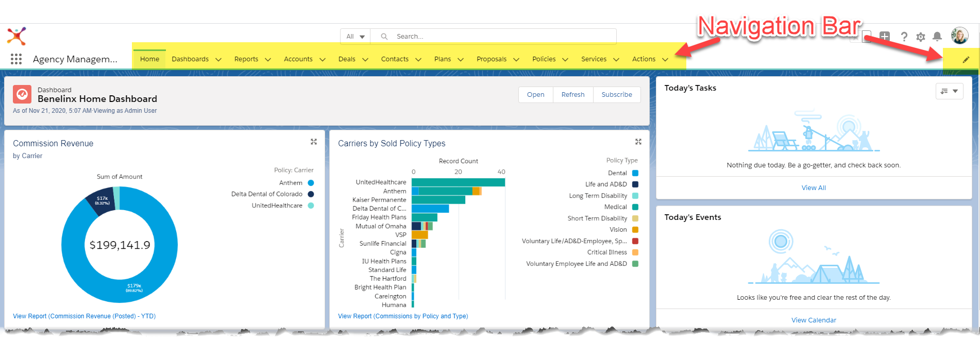
Task: Expand the Reports tab chevron
Action: pos(268,59)
